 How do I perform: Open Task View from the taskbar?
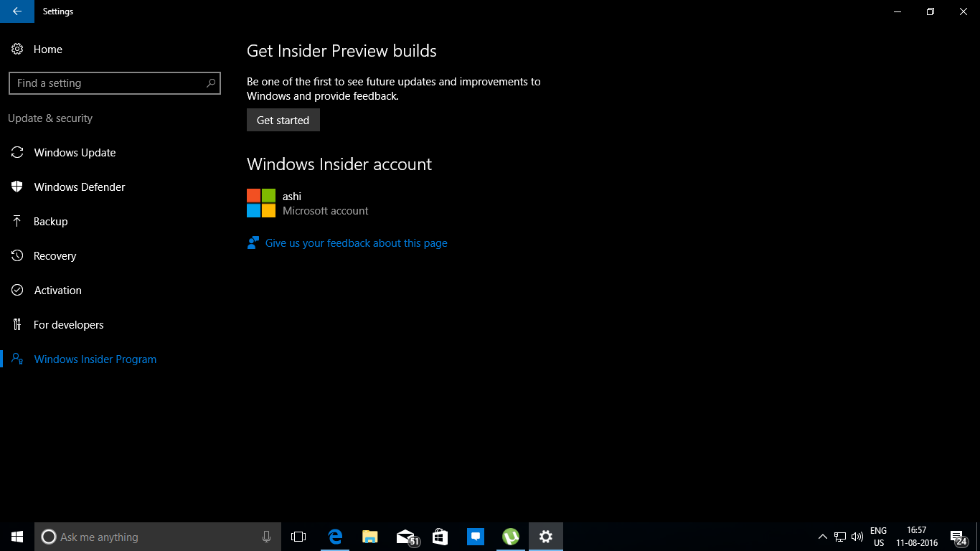(298, 537)
